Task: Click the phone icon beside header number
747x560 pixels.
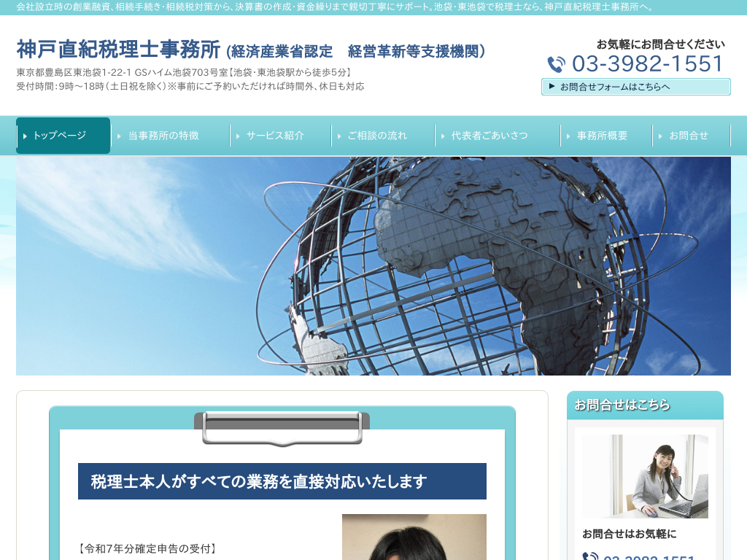Action: [556, 65]
